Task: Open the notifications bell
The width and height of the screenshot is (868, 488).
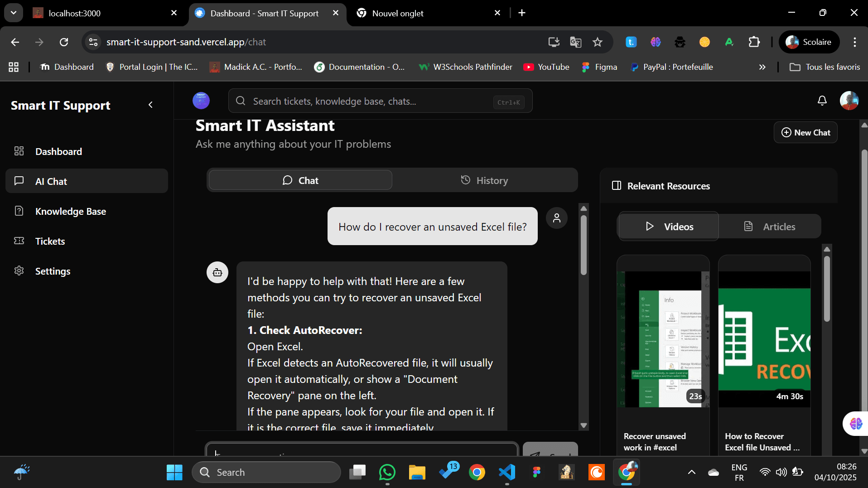Action: (822, 101)
